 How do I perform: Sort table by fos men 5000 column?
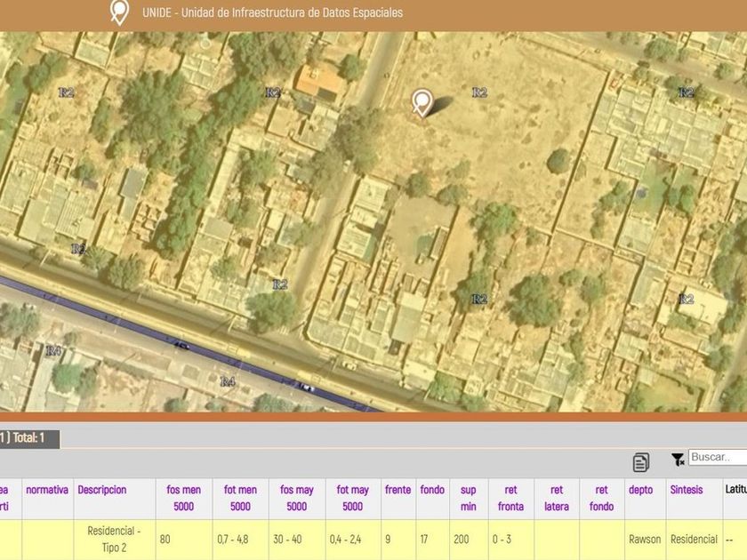(x=184, y=498)
